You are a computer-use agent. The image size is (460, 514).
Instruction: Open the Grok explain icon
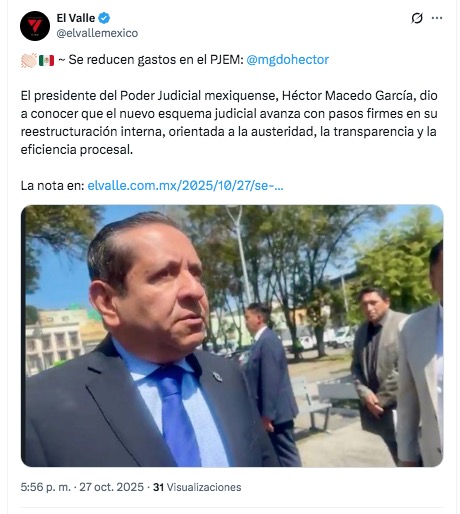(417, 18)
